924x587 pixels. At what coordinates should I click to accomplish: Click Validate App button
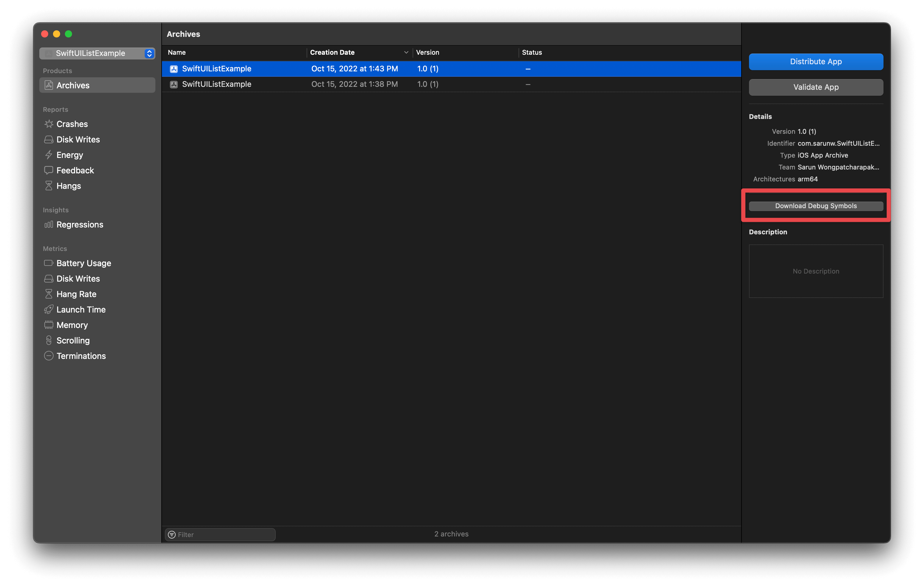point(816,87)
